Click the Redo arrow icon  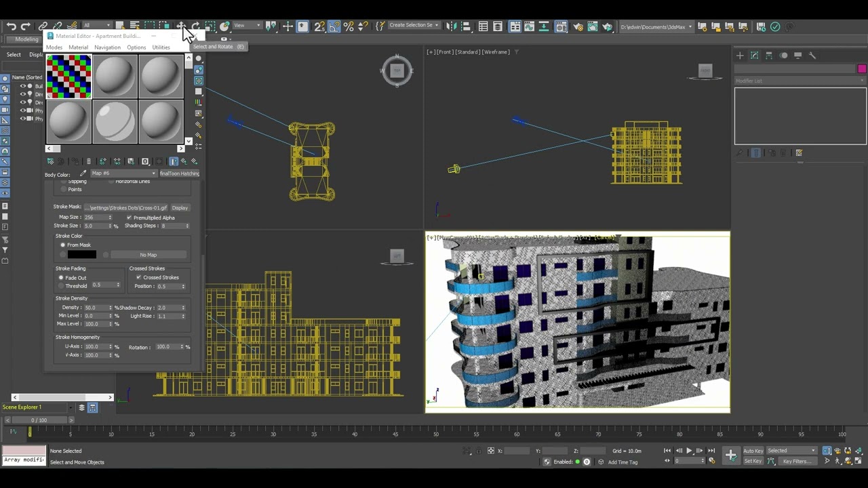[26, 26]
